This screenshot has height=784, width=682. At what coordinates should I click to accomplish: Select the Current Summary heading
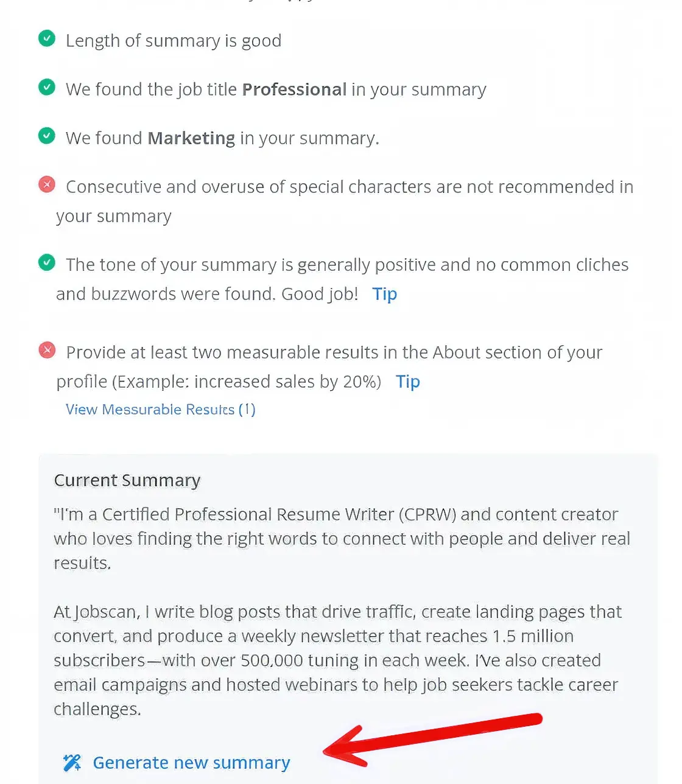127,480
